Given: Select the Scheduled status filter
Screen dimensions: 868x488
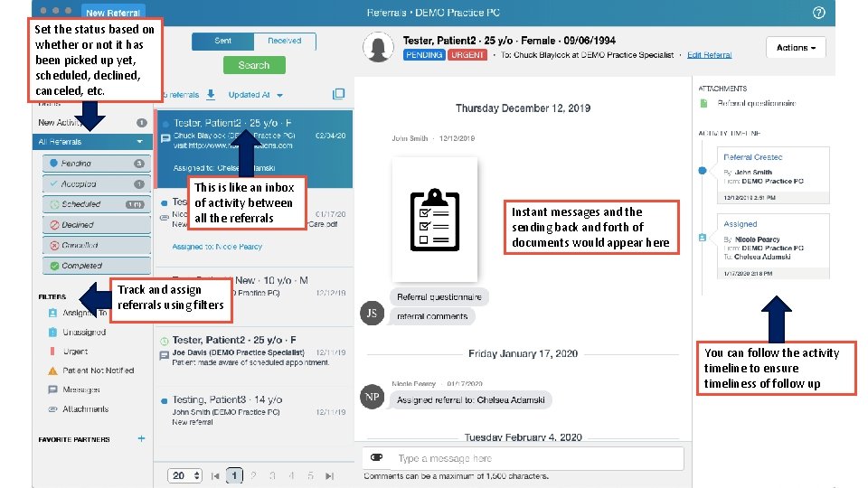Looking at the screenshot, I should click(x=97, y=204).
